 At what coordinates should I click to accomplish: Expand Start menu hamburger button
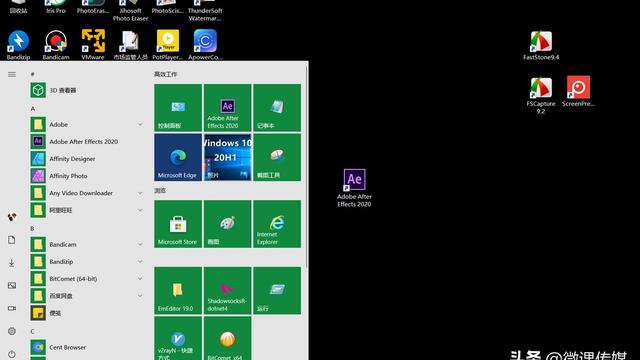pos(12,74)
